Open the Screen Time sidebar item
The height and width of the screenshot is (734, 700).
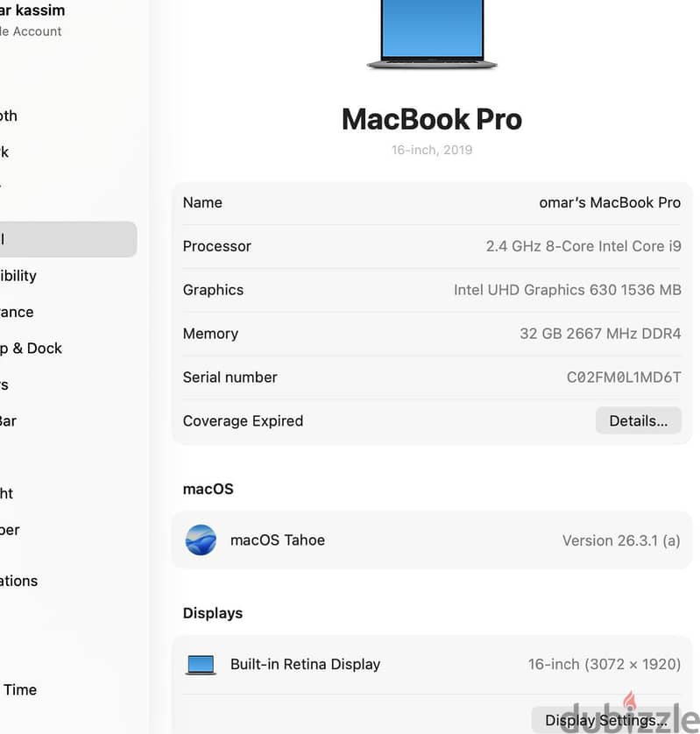[x=18, y=690]
